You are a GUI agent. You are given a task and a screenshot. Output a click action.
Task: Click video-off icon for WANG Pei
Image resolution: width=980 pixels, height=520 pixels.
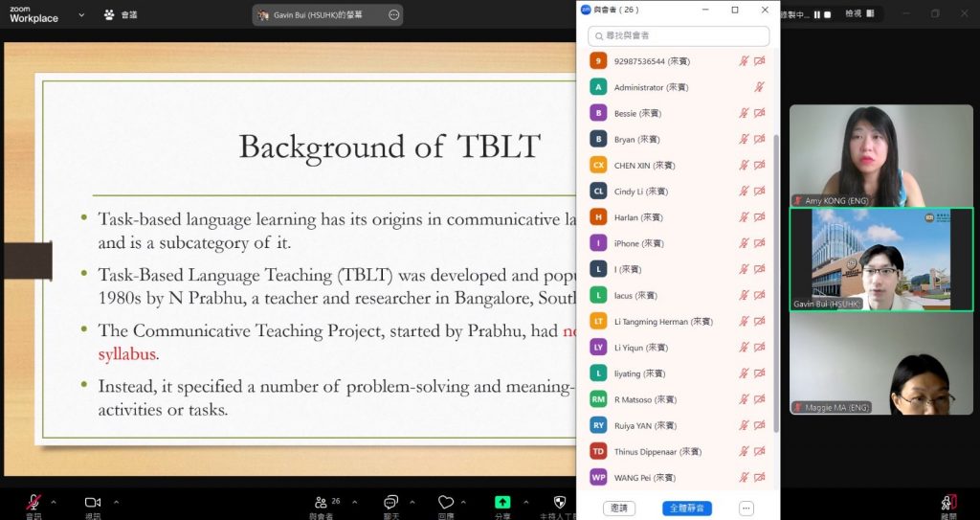coord(759,478)
